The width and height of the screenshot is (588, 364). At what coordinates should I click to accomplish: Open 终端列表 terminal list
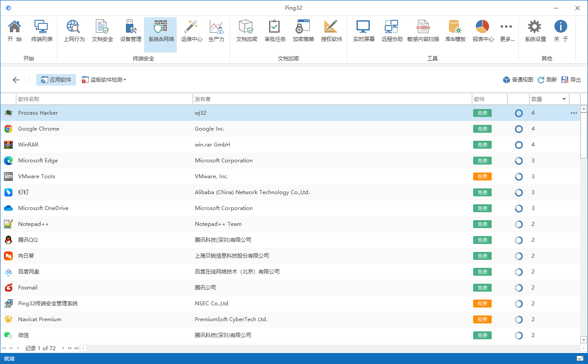coord(42,31)
